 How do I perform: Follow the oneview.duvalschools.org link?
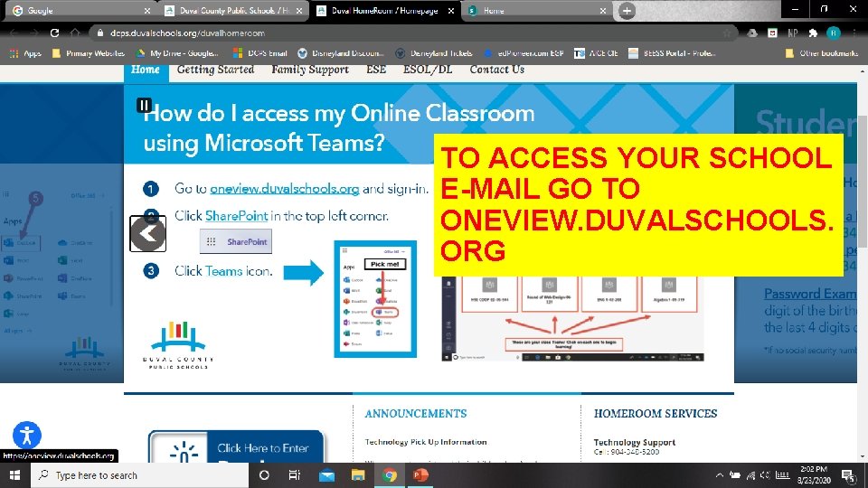[285, 189]
